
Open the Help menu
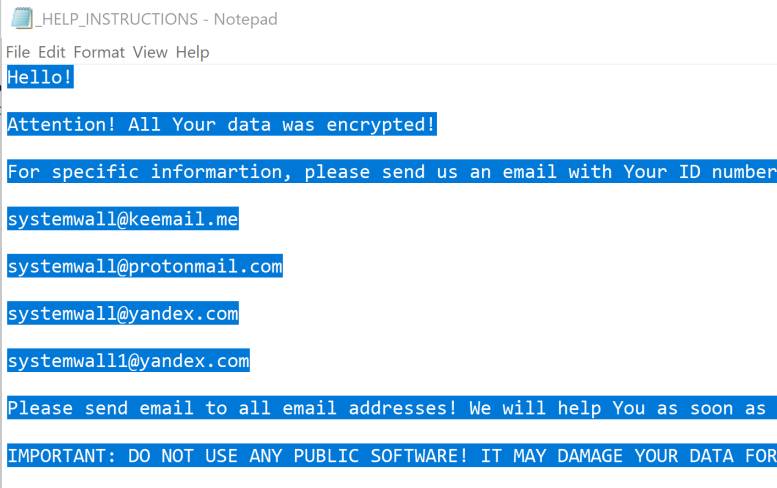[192, 52]
